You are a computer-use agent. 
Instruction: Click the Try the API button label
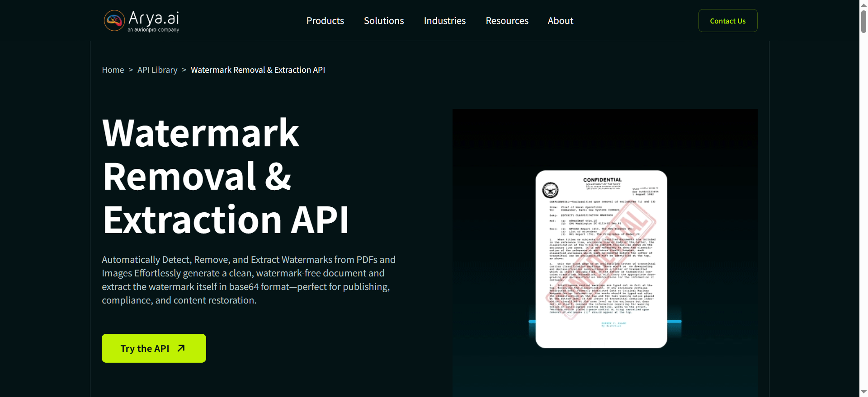(x=145, y=349)
